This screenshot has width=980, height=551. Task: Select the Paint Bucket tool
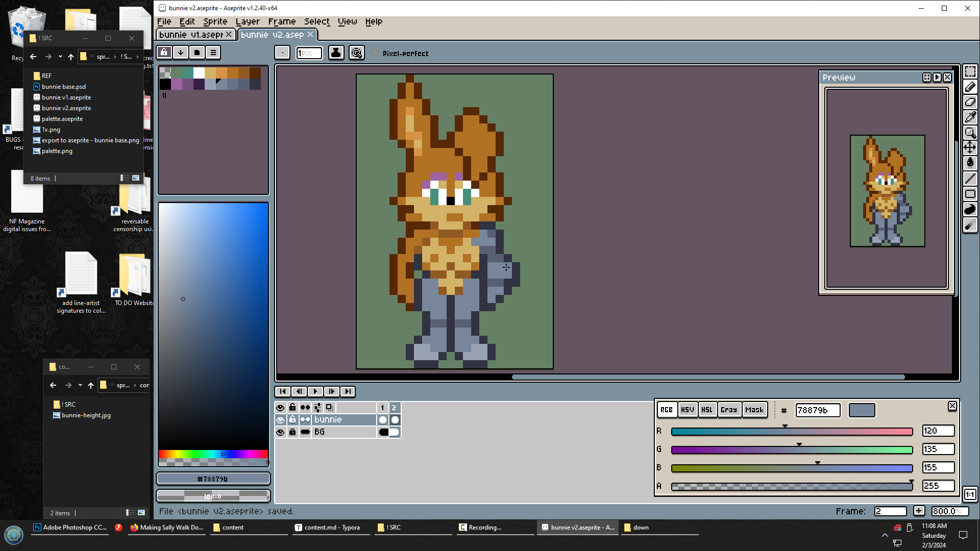point(970,163)
